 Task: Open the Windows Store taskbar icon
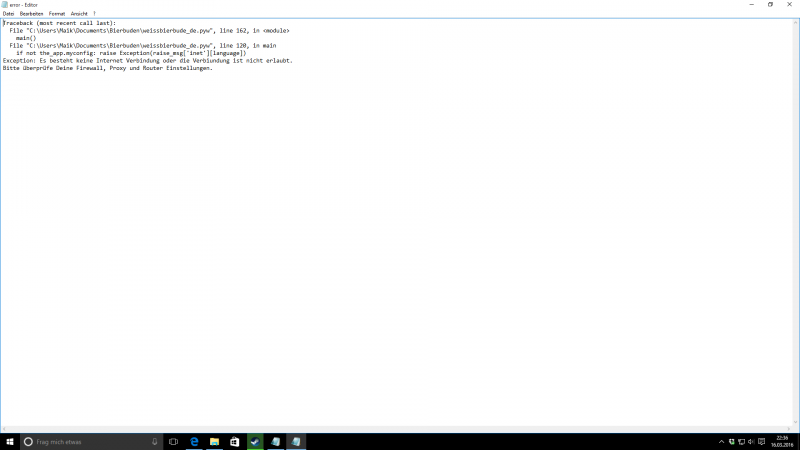[x=234, y=441]
